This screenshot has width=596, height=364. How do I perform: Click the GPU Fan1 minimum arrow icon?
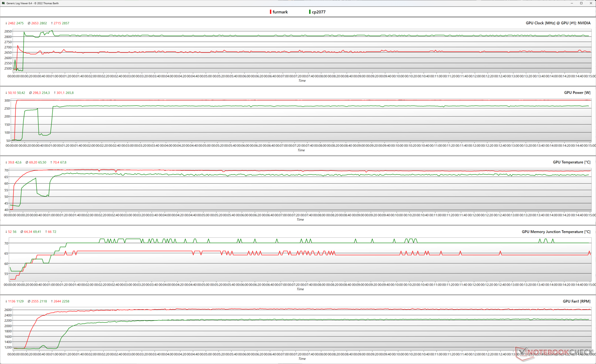tap(6, 301)
